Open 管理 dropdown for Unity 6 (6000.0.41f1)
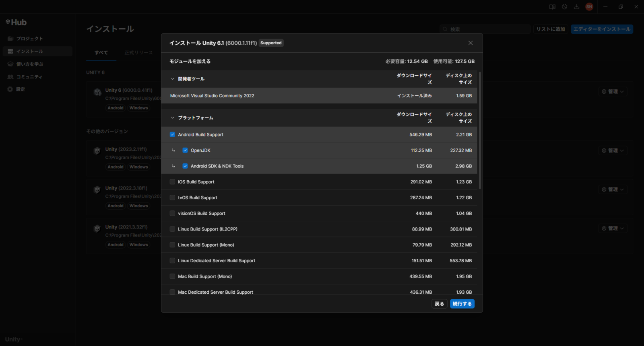 coord(613,92)
